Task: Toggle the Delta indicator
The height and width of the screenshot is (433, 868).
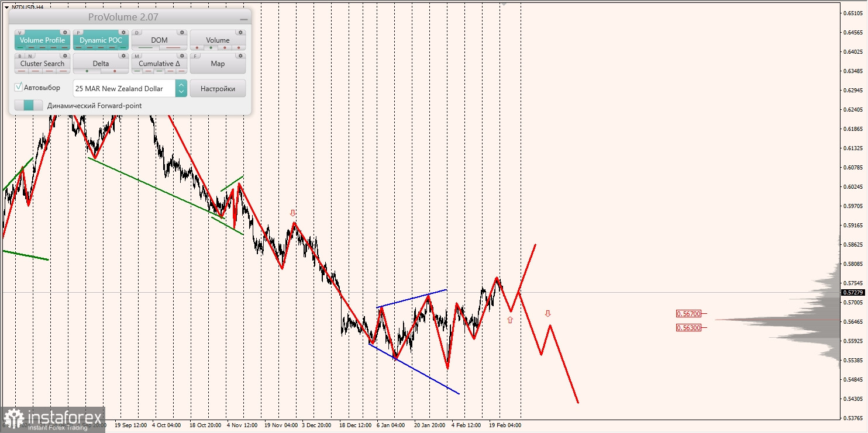Action: (101, 64)
